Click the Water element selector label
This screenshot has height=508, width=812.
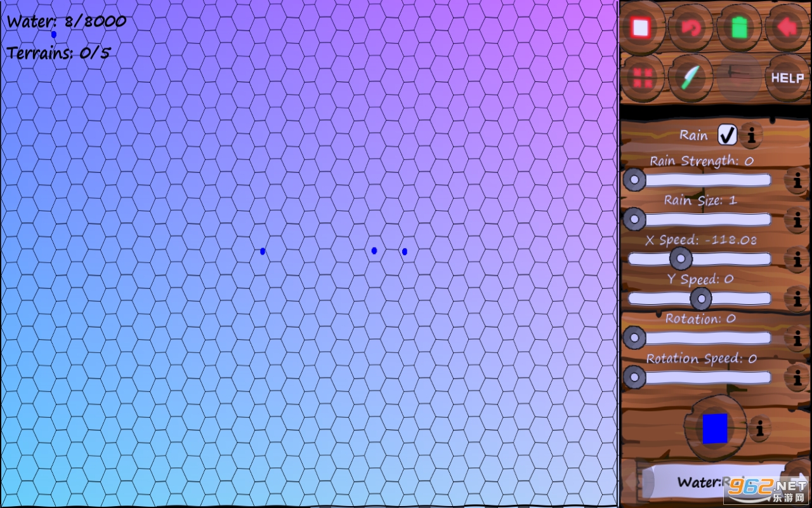click(x=716, y=483)
